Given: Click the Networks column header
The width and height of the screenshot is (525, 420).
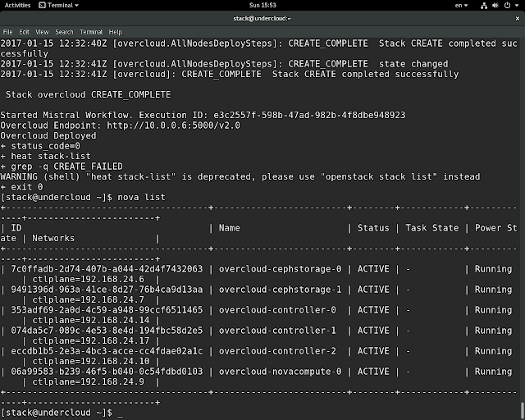Looking at the screenshot, I should (x=53, y=239).
